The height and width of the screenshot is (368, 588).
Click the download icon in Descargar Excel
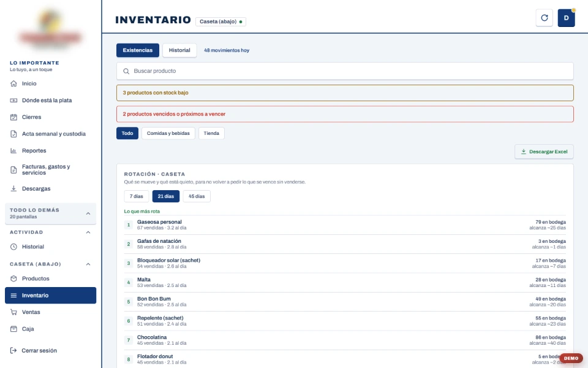click(x=524, y=151)
